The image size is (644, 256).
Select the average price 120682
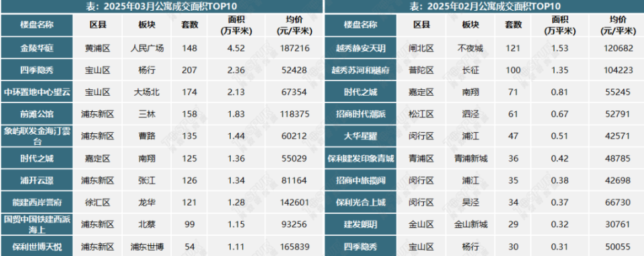coord(619,49)
